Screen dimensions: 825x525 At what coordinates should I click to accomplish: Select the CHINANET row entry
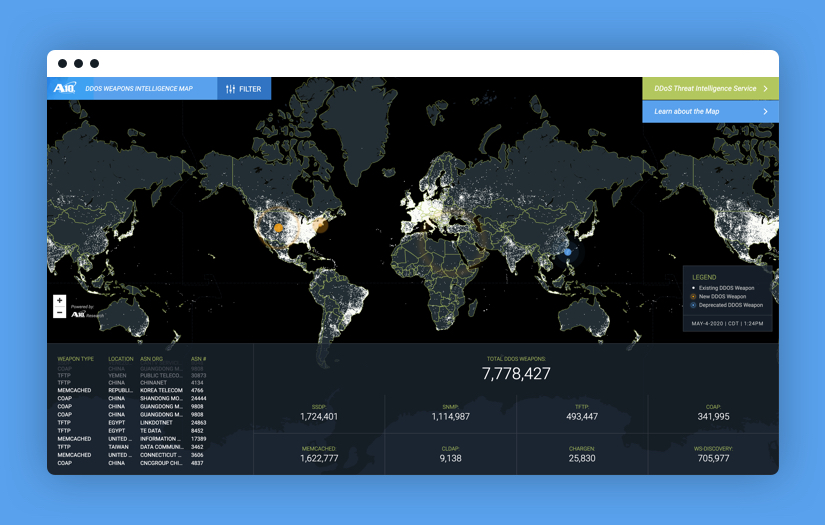tap(153, 382)
